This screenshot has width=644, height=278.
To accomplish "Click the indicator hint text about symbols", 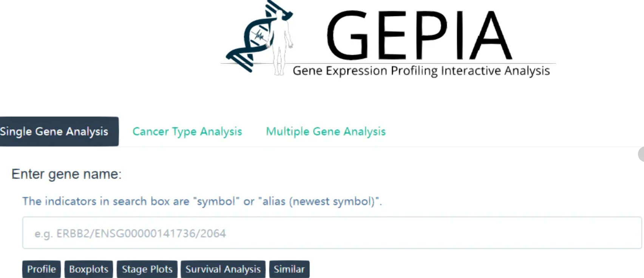I will 202,201.
